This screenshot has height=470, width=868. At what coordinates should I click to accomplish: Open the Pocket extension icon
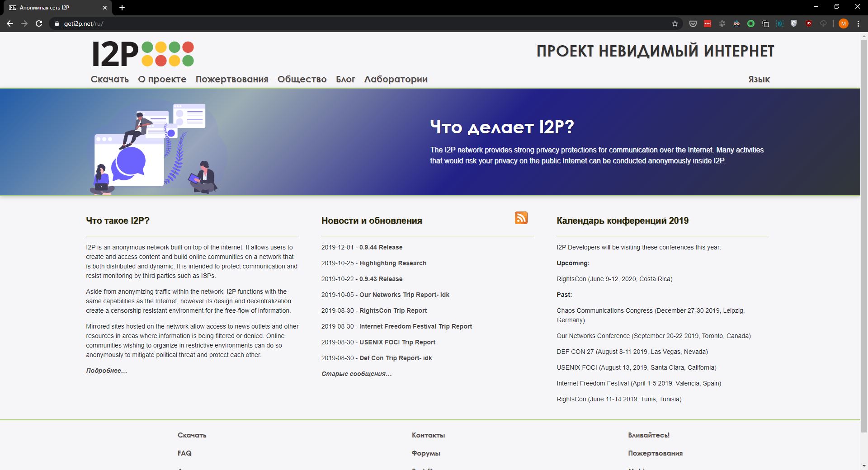click(693, 23)
